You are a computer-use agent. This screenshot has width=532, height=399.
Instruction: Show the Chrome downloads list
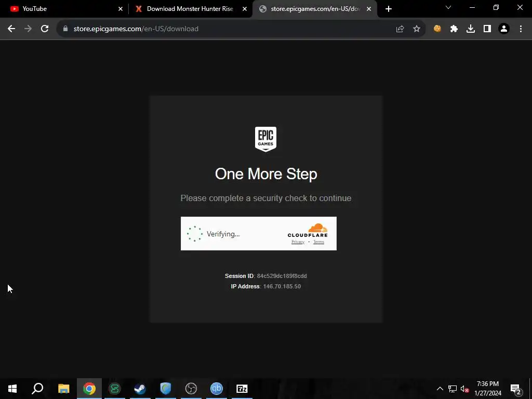tap(471, 29)
